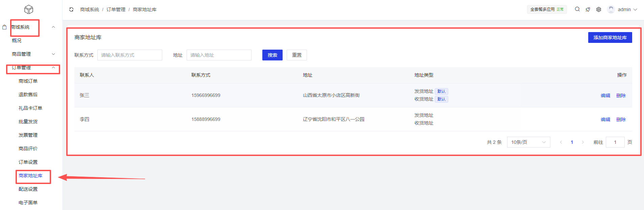Click the cube logo in sidebar
644x210 pixels.
(x=29, y=9)
